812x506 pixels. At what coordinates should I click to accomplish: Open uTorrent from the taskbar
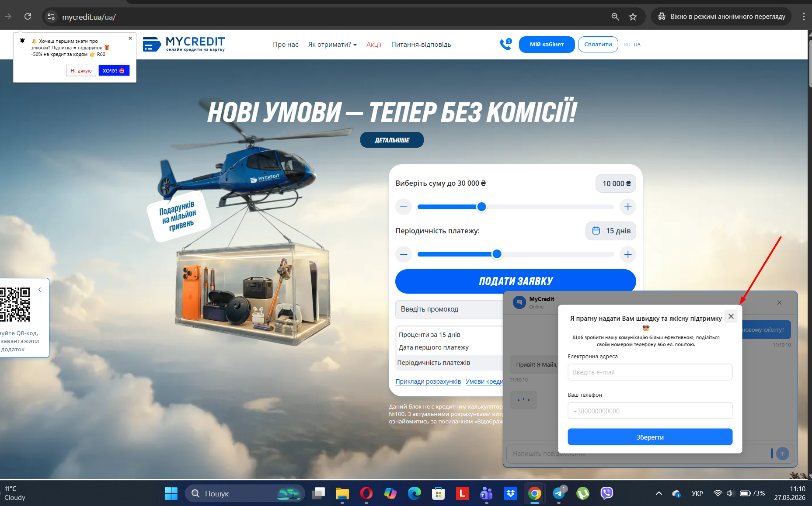tap(583, 493)
